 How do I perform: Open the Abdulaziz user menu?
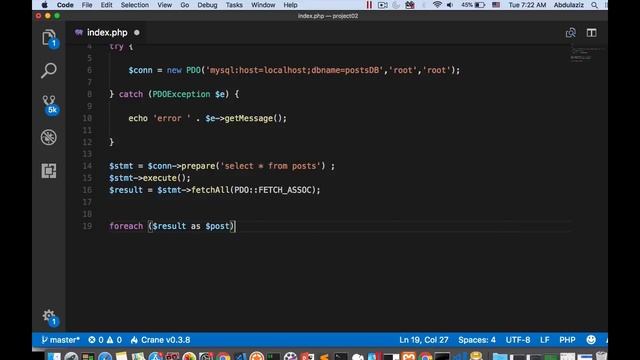(x=569, y=5)
